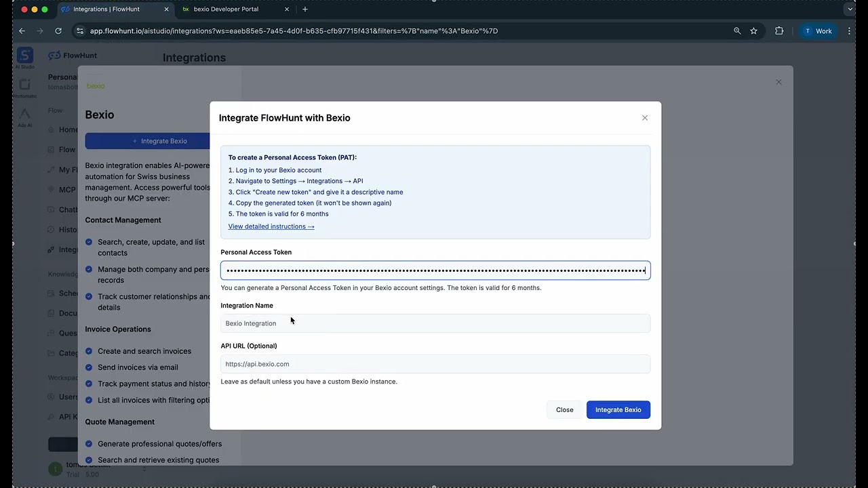Image resolution: width=868 pixels, height=488 pixels.
Task: Open the browser extensions menu
Action: (779, 31)
